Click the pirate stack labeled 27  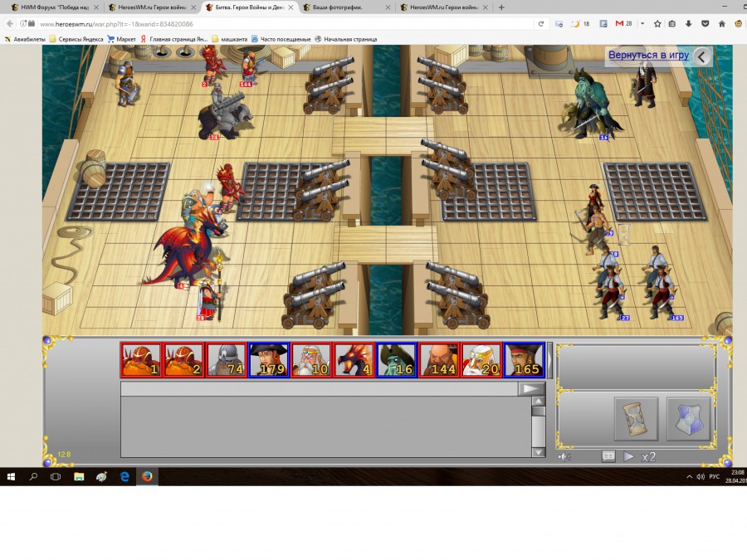coord(613,290)
